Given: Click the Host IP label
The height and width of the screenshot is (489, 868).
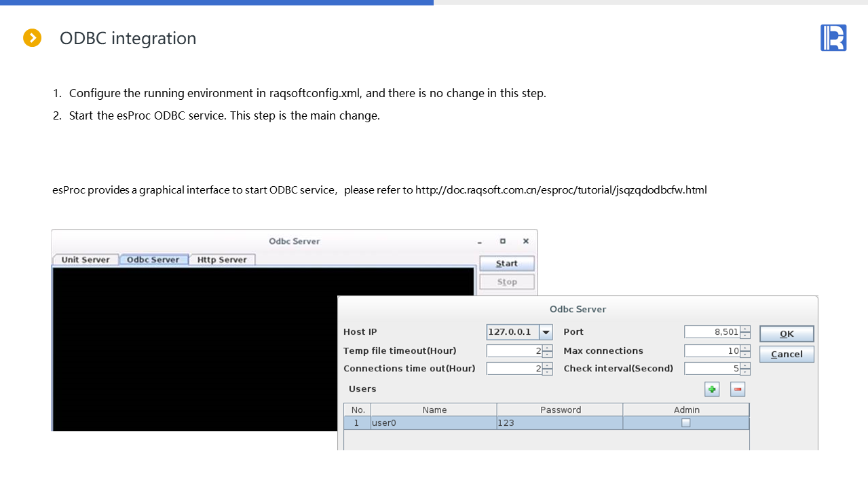Looking at the screenshot, I should click(x=360, y=332).
